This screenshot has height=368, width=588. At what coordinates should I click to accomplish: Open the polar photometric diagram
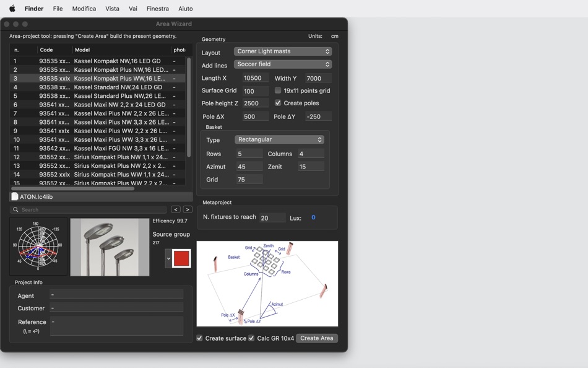coord(38,247)
